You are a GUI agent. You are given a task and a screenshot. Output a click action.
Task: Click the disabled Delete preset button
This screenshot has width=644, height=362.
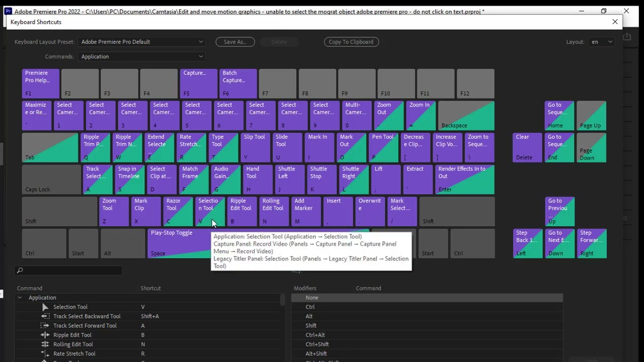tap(279, 42)
